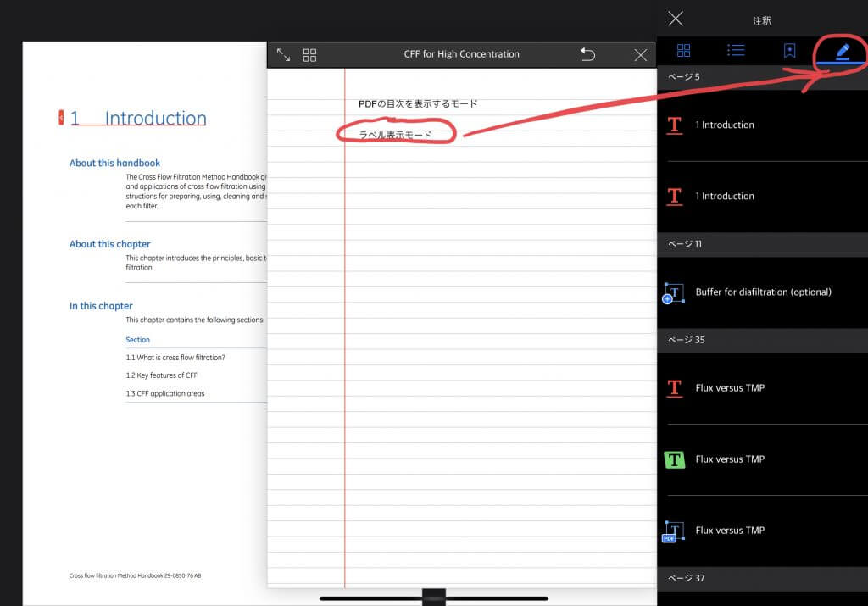
Task: Select the annotations pencil tab
Action: [x=842, y=52]
